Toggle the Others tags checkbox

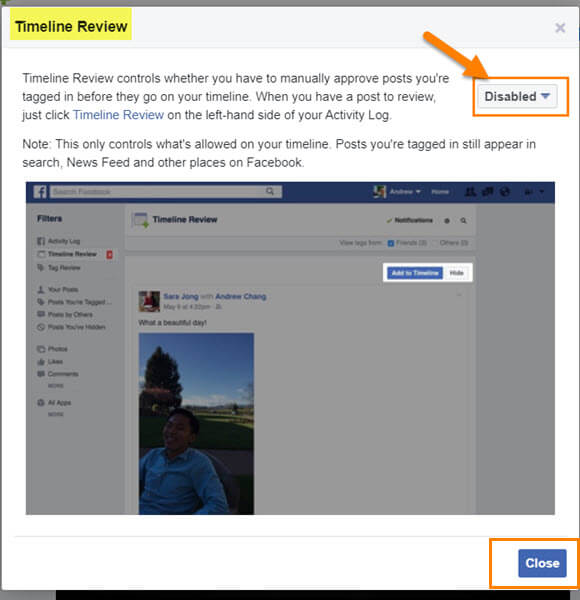click(x=435, y=243)
